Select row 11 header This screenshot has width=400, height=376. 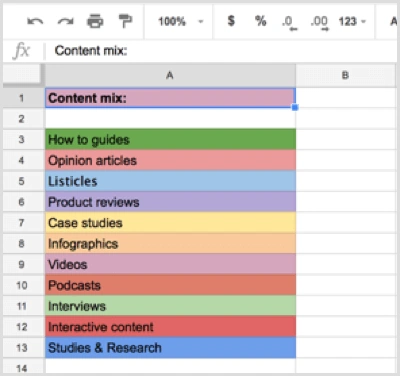pos(23,306)
